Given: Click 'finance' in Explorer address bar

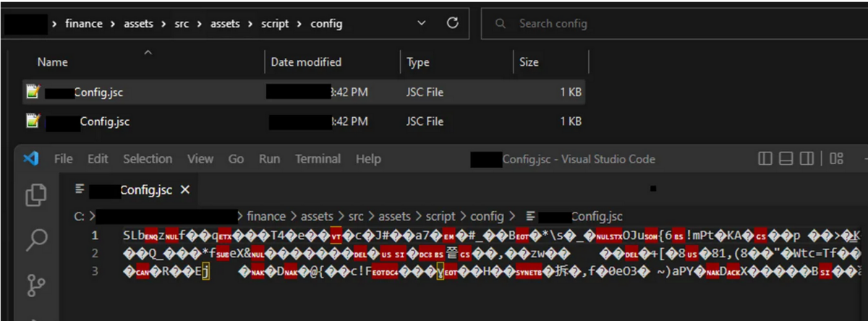Looking at the screenshot, I should 84,24.
